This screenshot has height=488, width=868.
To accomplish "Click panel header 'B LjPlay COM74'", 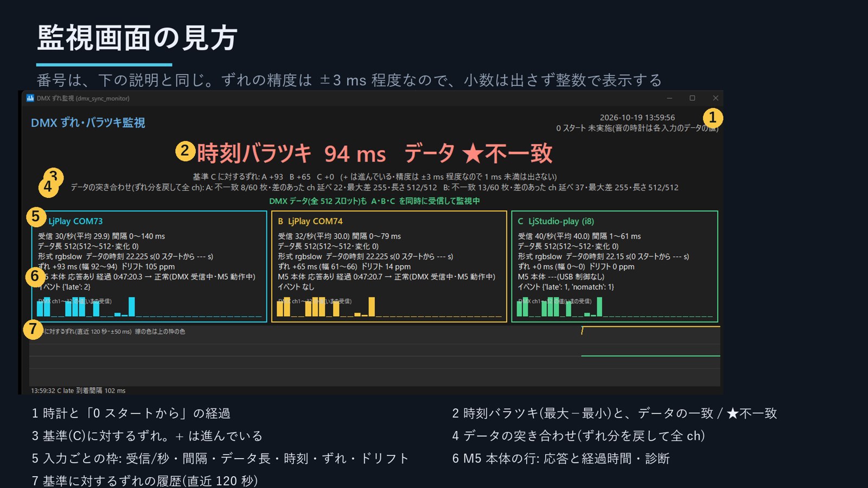I will click(310, 221).
